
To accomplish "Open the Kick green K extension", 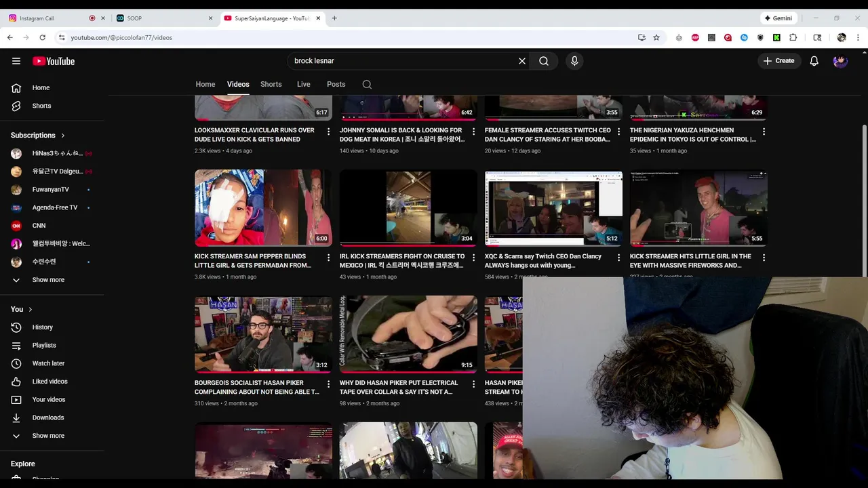I will (776, 37).
